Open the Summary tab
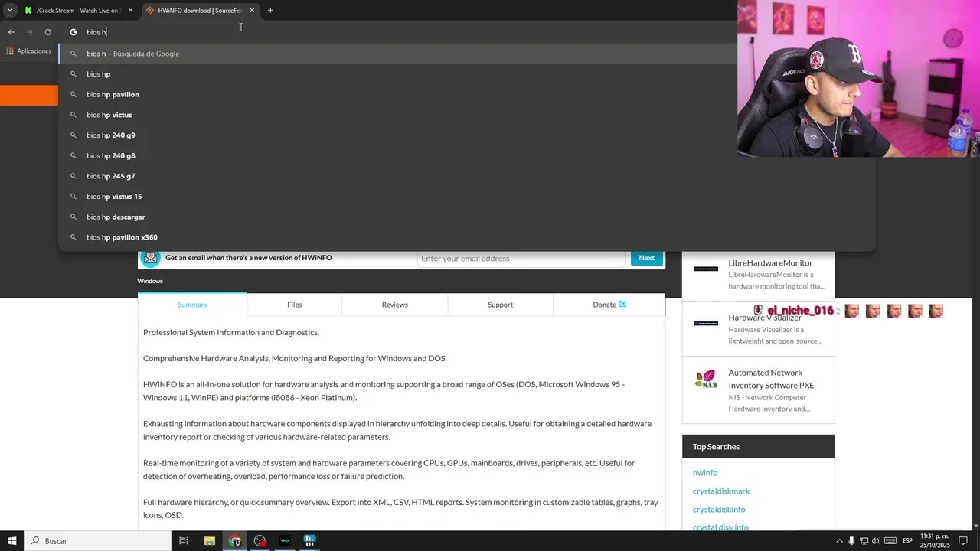 coord(193,305)
